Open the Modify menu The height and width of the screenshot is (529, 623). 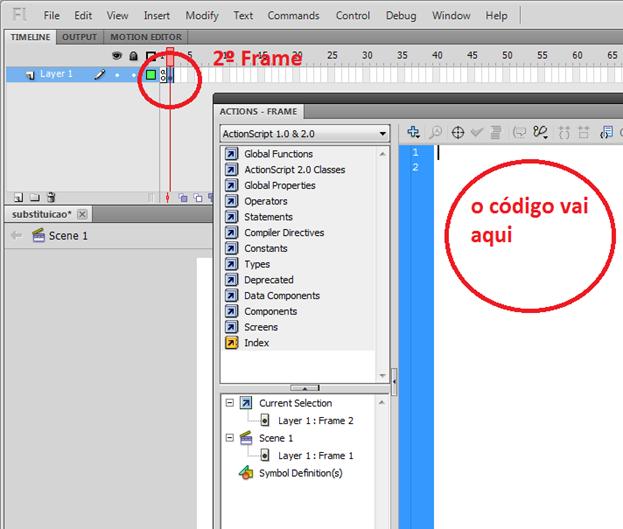point(202,16)
